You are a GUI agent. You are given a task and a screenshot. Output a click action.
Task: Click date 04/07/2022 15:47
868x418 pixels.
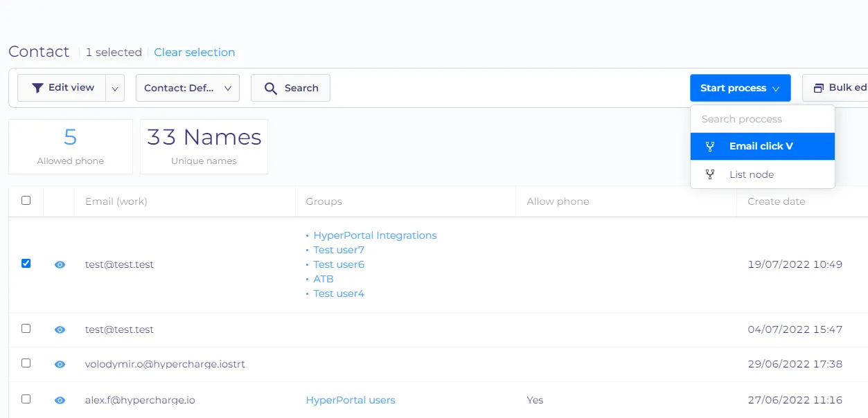pyautogui.click(x=795, y=329)
